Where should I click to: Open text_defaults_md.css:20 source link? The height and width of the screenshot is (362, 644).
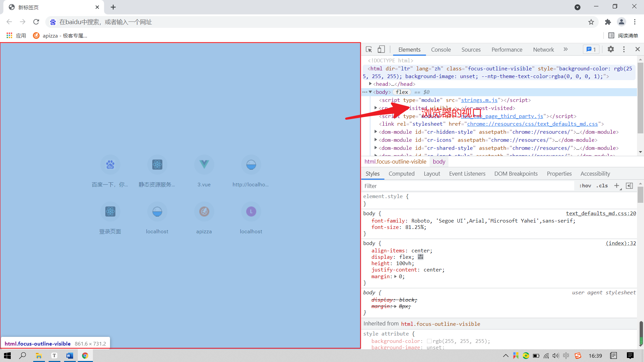[601, 214]
